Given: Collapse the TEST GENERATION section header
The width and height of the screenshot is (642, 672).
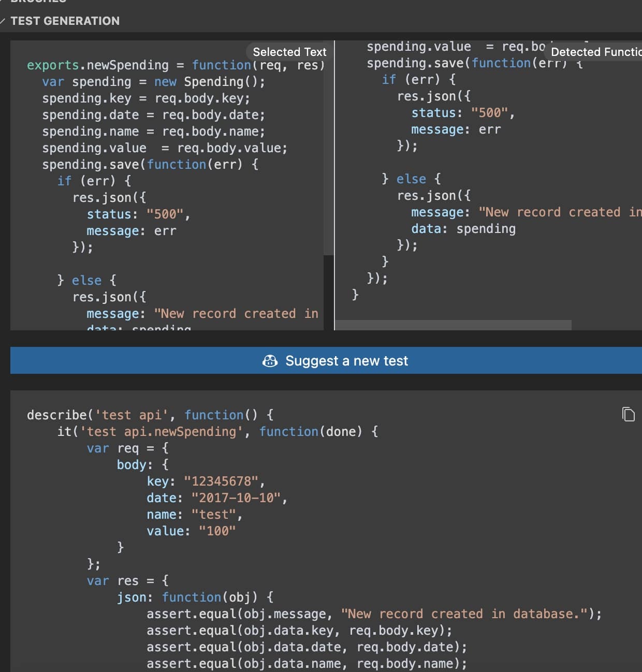Looking at the screenshot, I should (x=64, y=21).
